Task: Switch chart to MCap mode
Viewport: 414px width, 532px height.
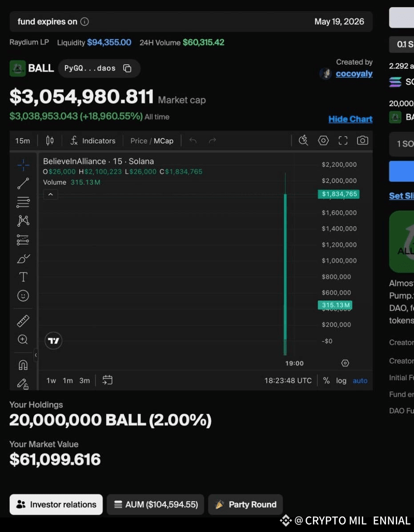Action: click(164, 141)
